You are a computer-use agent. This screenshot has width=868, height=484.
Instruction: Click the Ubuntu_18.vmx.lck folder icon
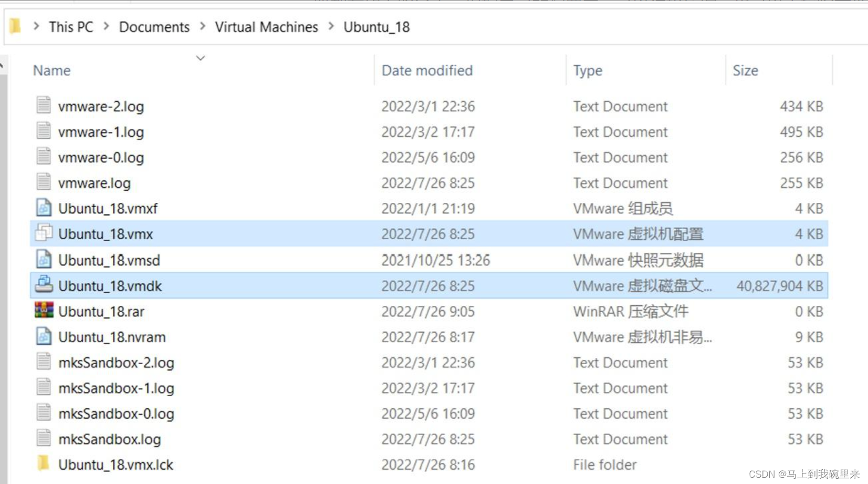pyautogui.click(x=44, y=464)
